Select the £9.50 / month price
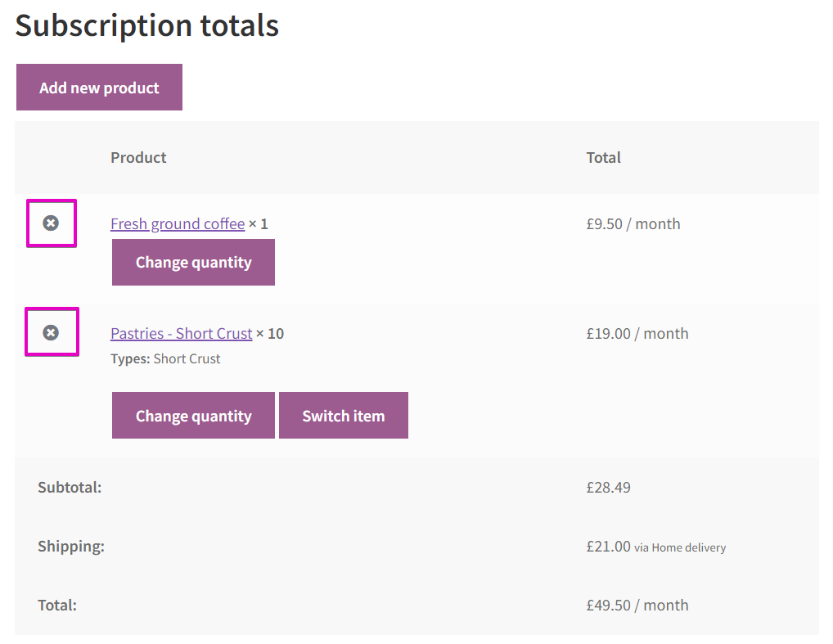The height and width of the screenshot is (644, 833). (x=633, y=224)
